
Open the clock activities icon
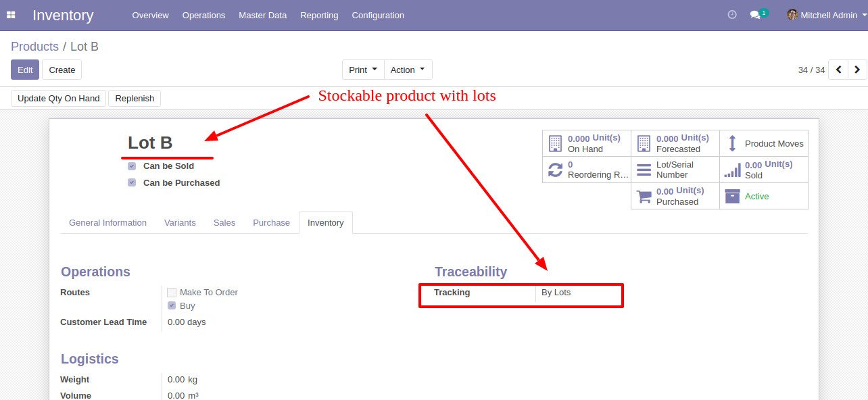732,15
